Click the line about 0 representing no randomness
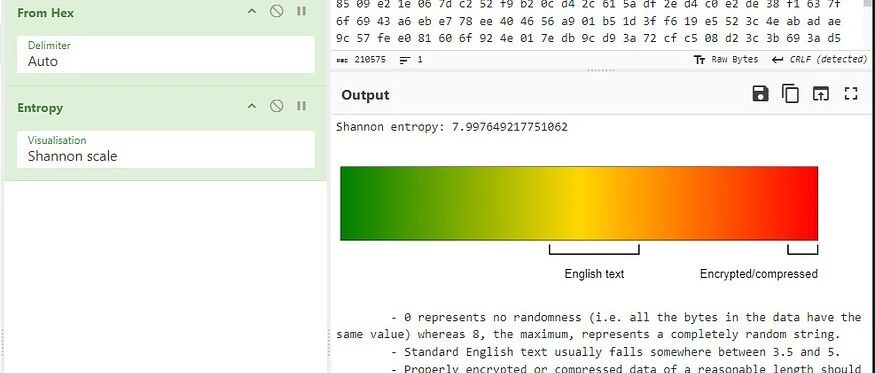875x373 pixels. pos(599,326)
